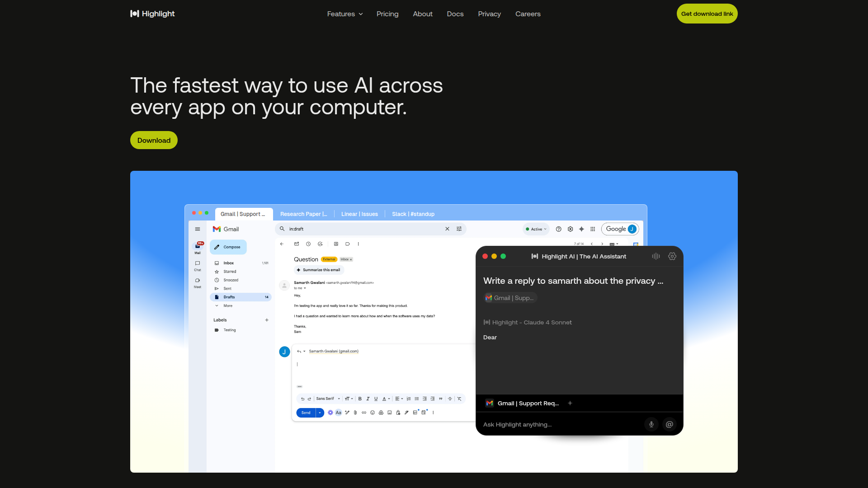Click the Get download link button
Screen dimensions: 868x488
tap(707, 14)
